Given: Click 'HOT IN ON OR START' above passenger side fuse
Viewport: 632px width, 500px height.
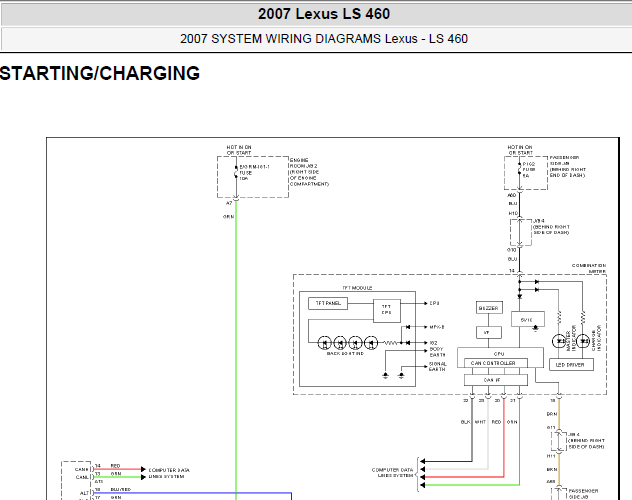Looking at the screenshot, I should (520, 150).
